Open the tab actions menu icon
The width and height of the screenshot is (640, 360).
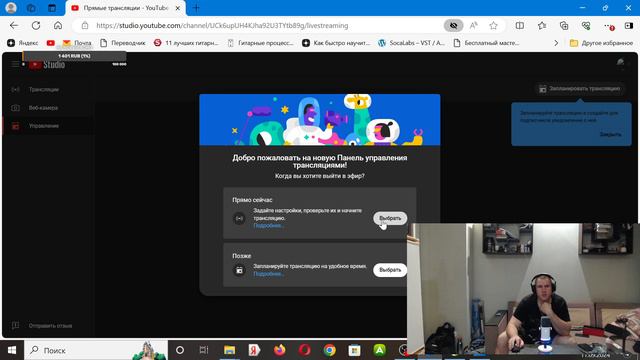tap(52, 8)
